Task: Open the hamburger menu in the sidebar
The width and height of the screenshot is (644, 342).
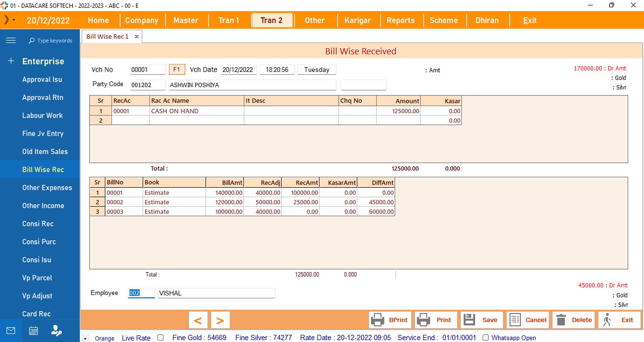Action: (11, 41)
